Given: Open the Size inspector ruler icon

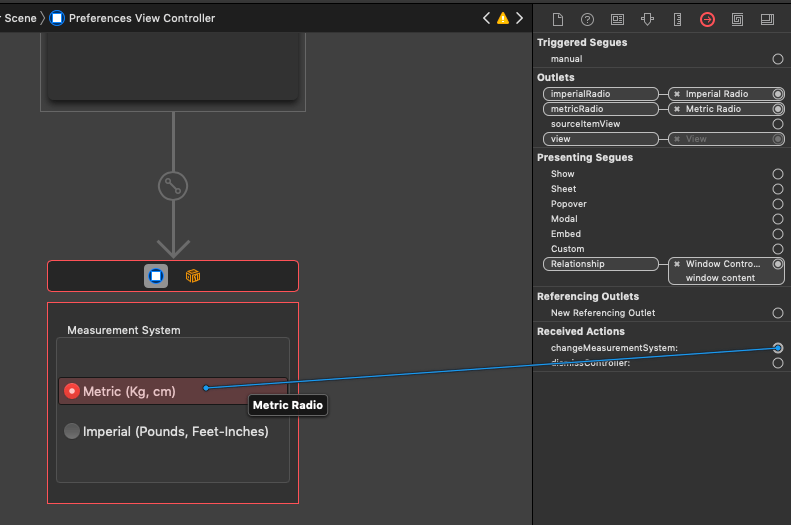Looking at the screenshot, I should (677, 19).
